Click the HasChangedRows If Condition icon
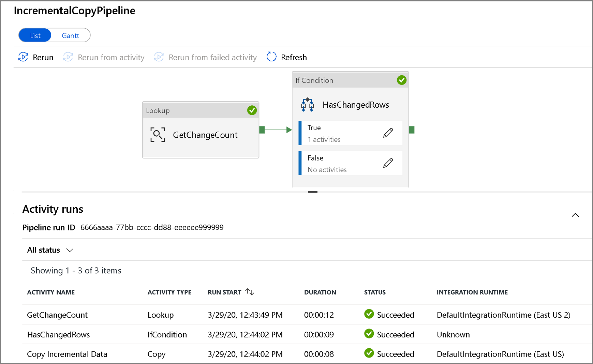The height and width of the screenshot is (364, 593). [x=307, y=105]
